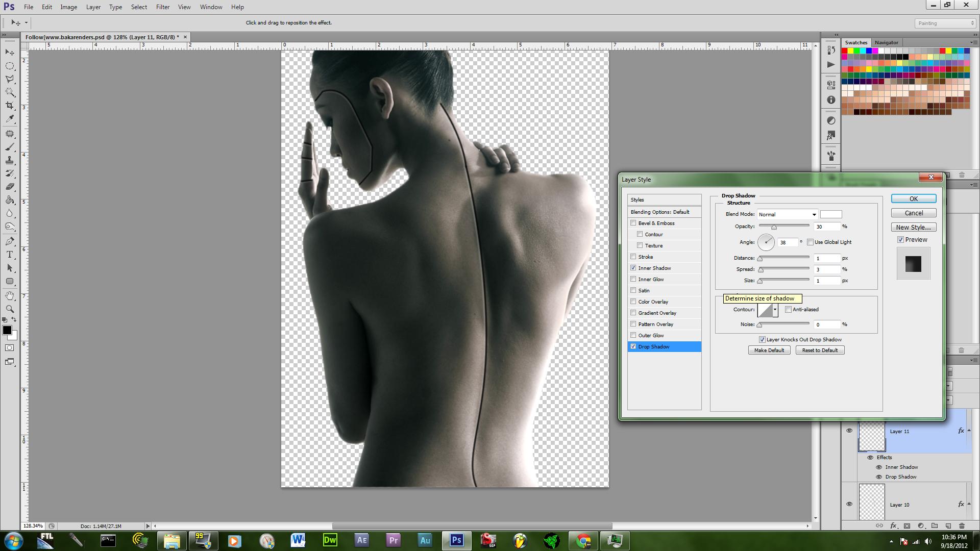Image resolution: width=980 pixels, height=551 pixels.
Task: Switch to the Navigator tab
Action: coord(886,42)
